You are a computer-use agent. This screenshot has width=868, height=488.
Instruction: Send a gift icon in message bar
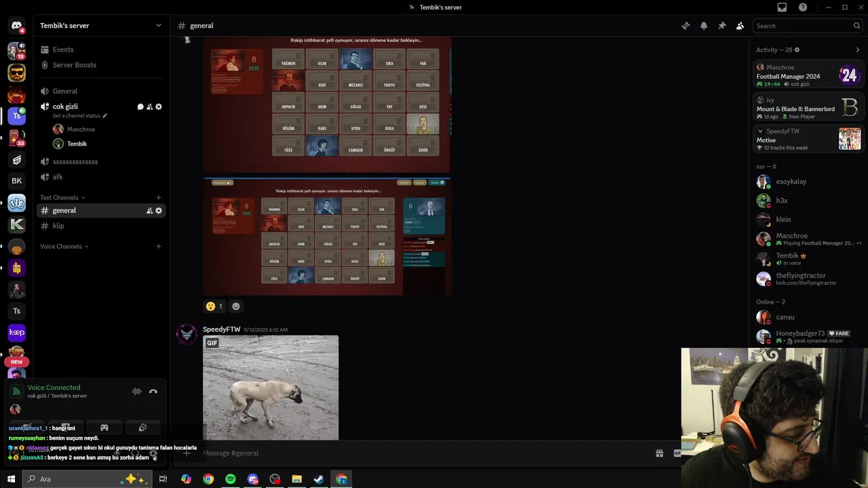tap(659, 453)
